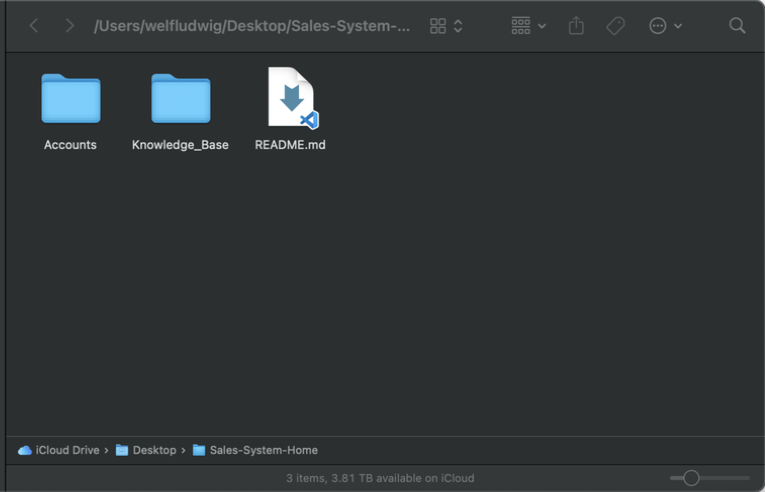Click the Accounts folder name label
This screenshot has width=765, height=492.
pos(70,145)
